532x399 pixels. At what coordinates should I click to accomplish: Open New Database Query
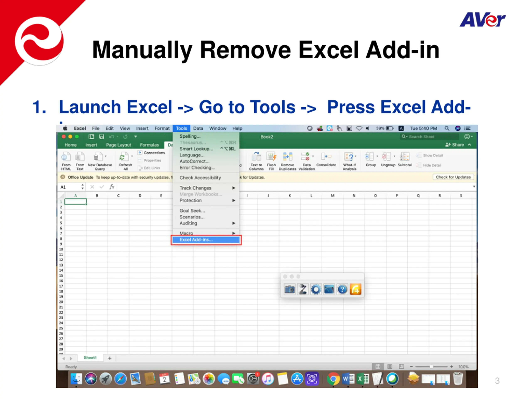point(100,161)
